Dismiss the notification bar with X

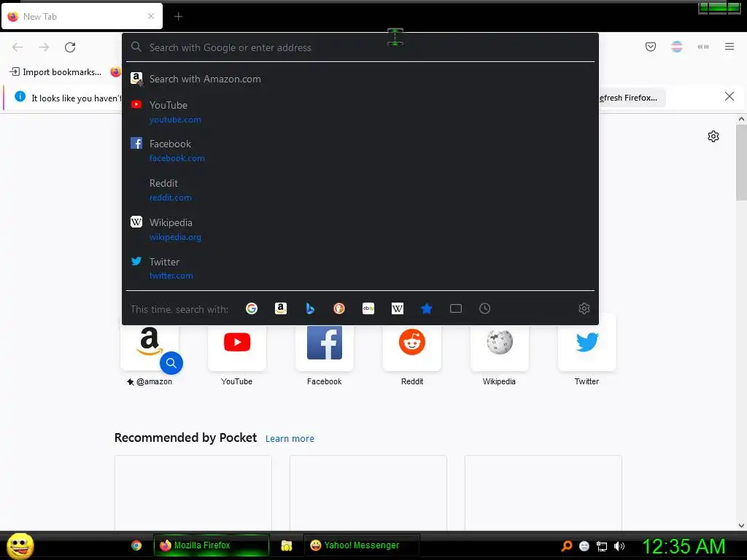729,97
